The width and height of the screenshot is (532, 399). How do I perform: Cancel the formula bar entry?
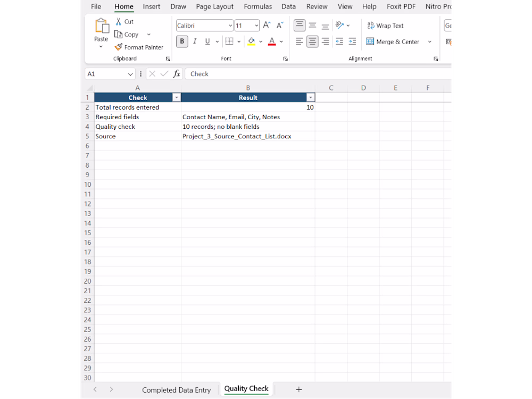pyautogui.click(x=152, y=73)
